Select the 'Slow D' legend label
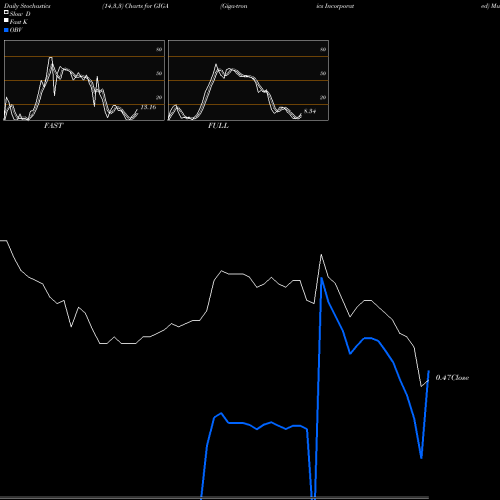The image size is (500, 500). (20, 14)
